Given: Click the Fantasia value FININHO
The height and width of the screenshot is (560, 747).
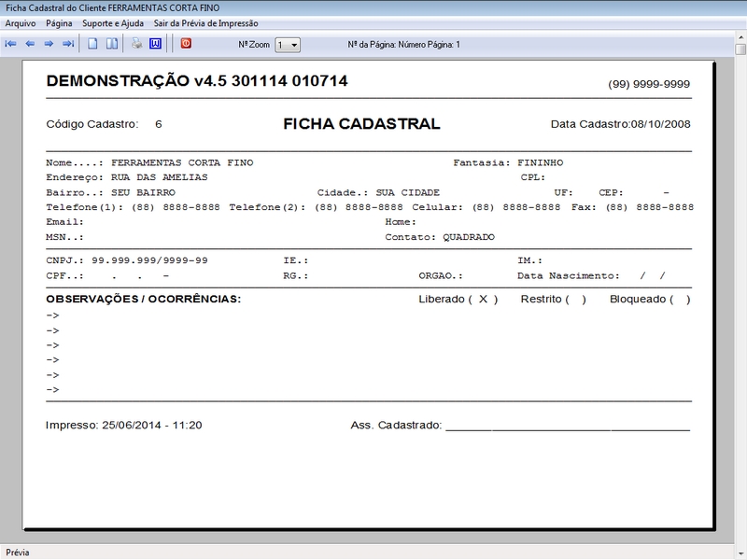Looking at the screenshot, I should coord(541,162).
